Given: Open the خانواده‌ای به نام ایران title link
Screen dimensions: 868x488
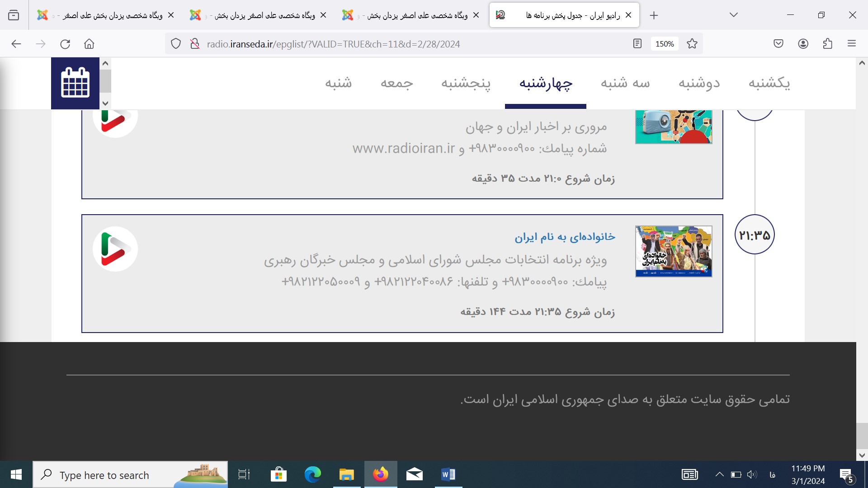Looking at the screenshot, I should [565, 237].
